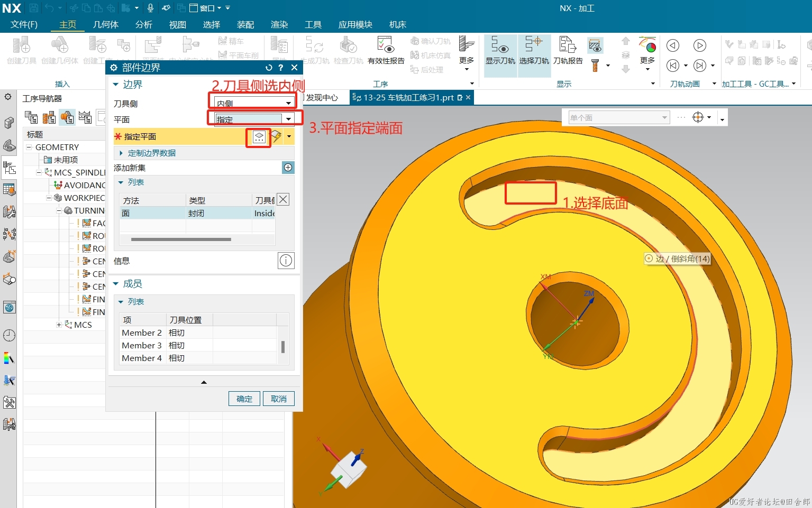Click the program order view icon in navigator

point(31,117)
